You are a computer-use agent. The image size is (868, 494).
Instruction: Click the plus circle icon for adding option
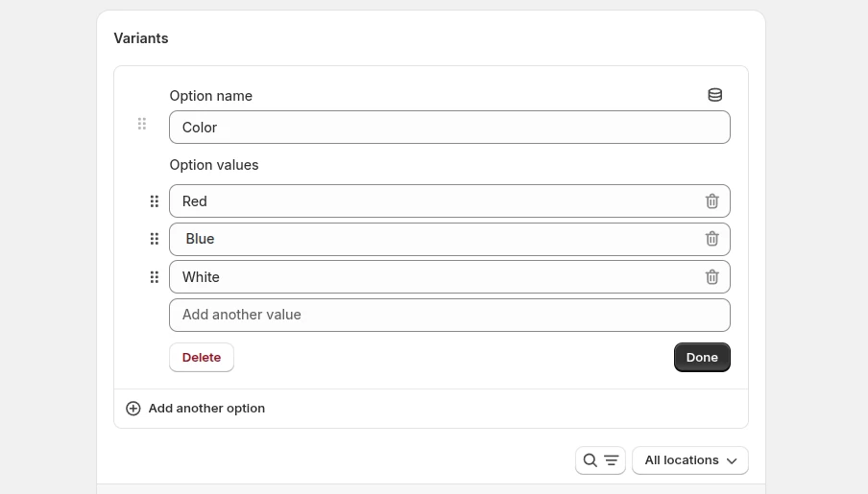coord(133,409)
